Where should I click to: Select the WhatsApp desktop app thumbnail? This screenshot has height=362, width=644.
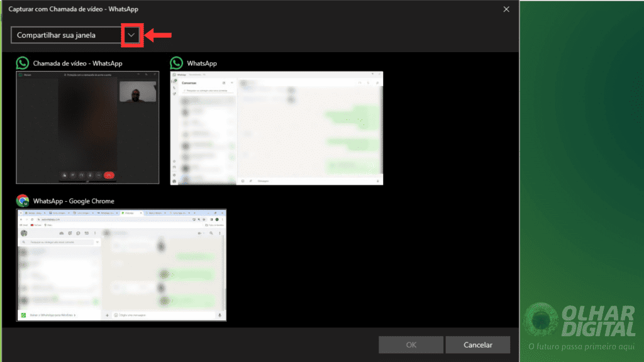coord(277,128)
